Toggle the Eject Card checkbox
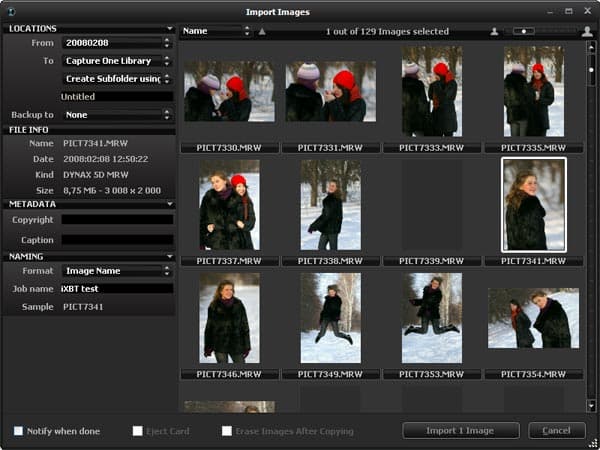 click(x=137, y=431)
